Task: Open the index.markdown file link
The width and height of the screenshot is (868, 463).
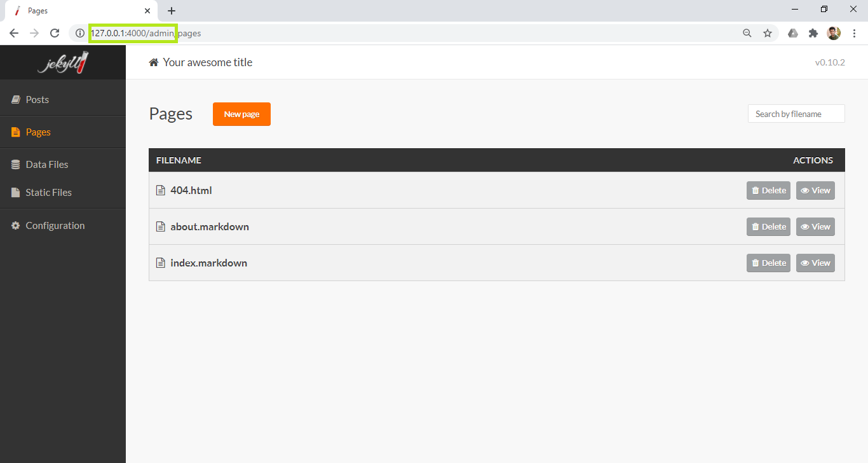Action: point(208,263)
